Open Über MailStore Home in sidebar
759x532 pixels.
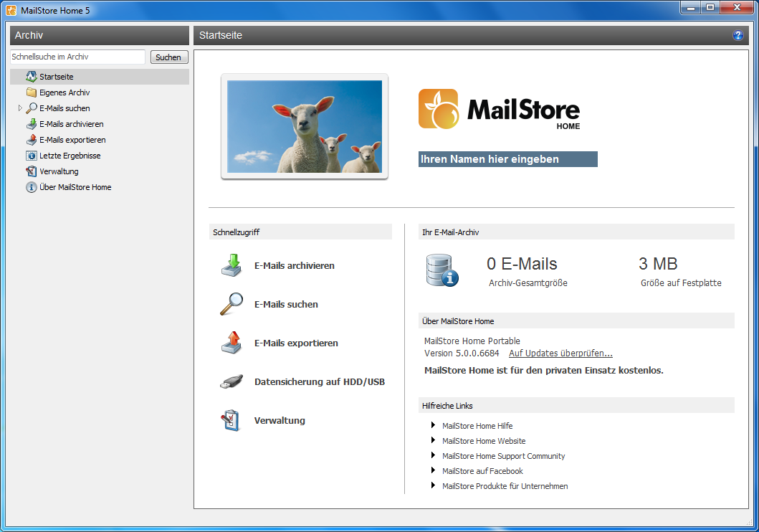(x=75, y=187)
